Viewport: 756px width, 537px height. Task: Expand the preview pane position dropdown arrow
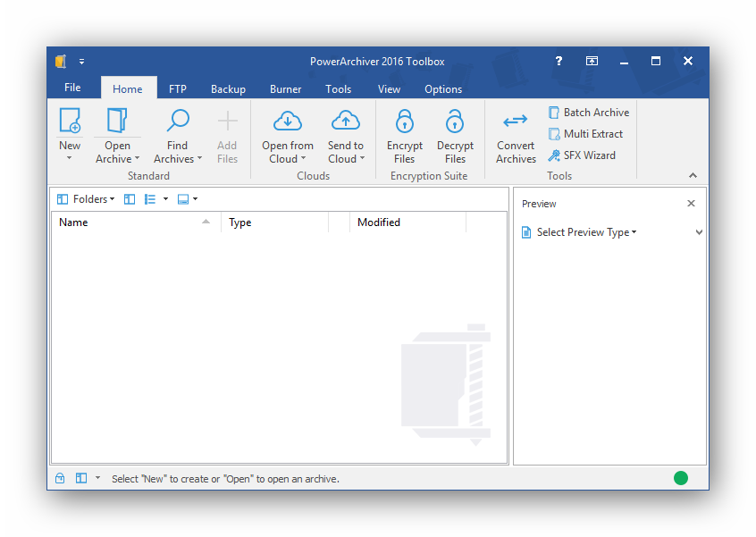click(x=196, y=198)
